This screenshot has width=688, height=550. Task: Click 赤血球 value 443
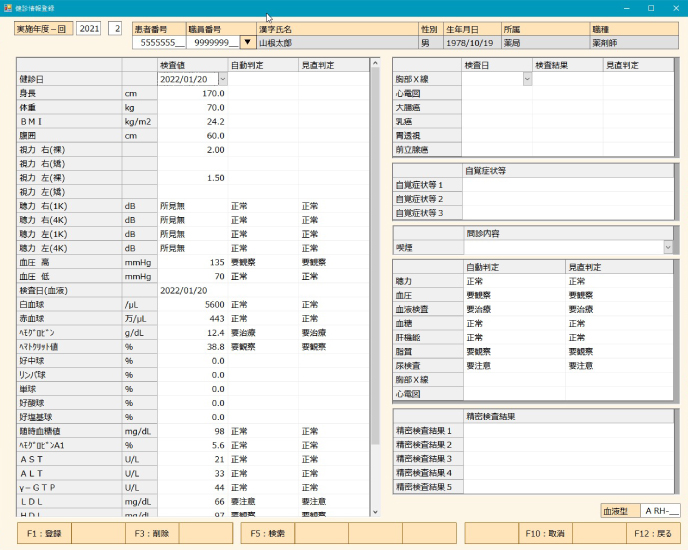click(193, 318)
